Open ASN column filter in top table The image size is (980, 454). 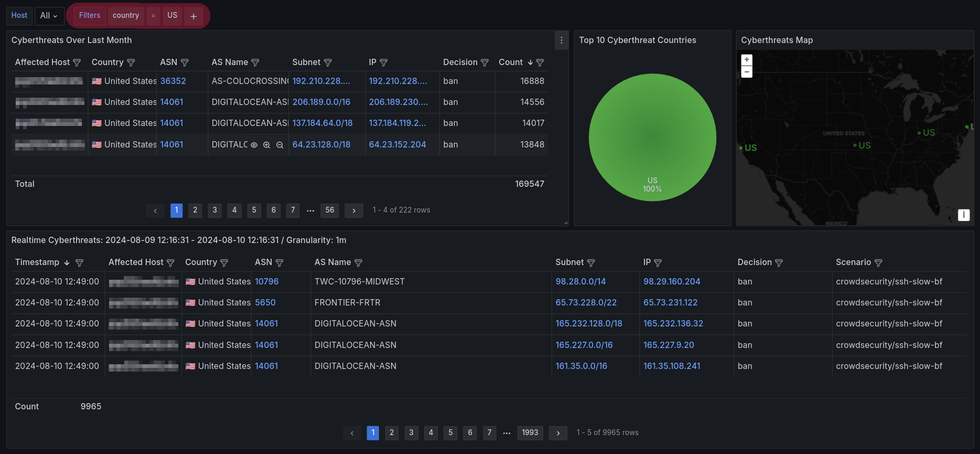click(x=185, y=62)
